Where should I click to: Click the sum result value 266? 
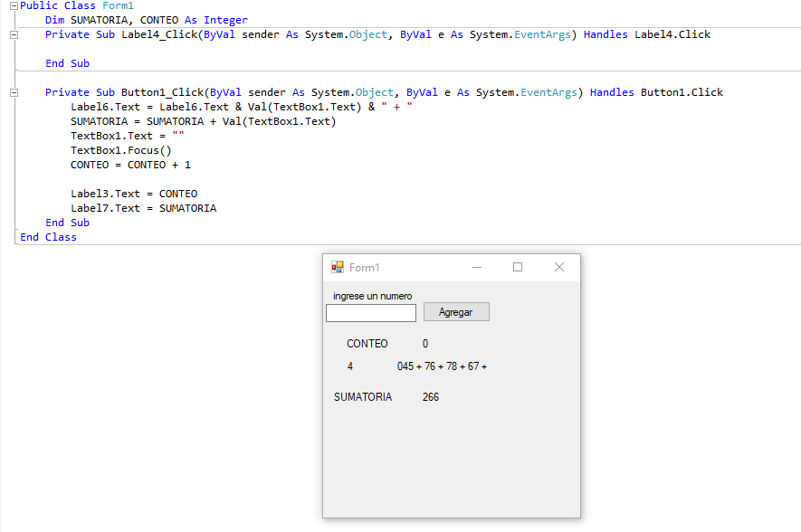pos(430,397)
